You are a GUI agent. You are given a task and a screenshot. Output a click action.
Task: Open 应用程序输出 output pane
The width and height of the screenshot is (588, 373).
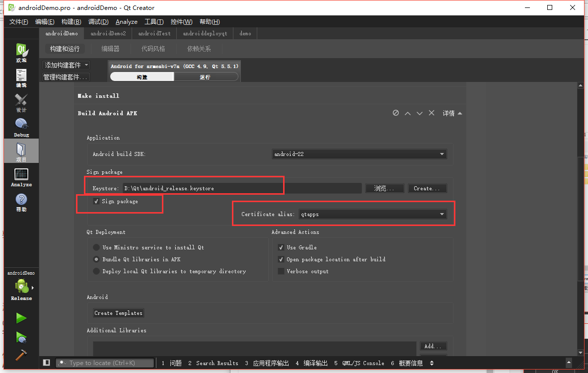(x=267, y=363)
